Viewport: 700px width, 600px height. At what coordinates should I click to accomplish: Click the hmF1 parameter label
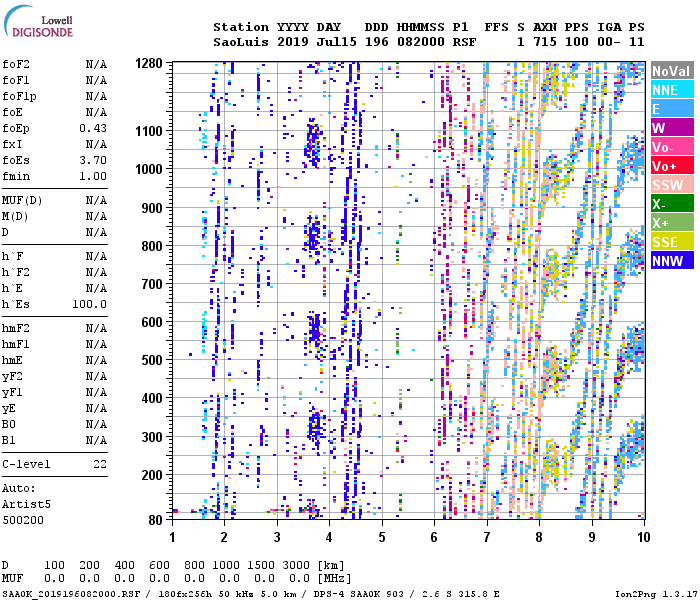[16, 344]
